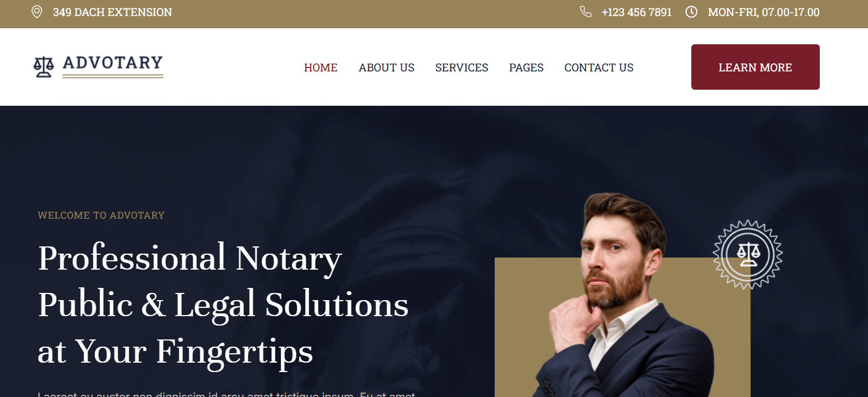Click the location pin icon
868x397 pixels.
(37, 12)
